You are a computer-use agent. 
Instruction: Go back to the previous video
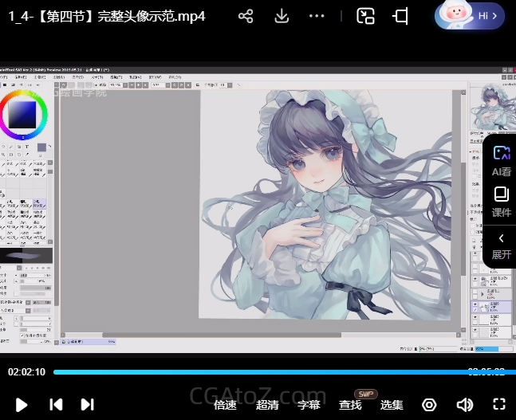[x=56, y=404]
